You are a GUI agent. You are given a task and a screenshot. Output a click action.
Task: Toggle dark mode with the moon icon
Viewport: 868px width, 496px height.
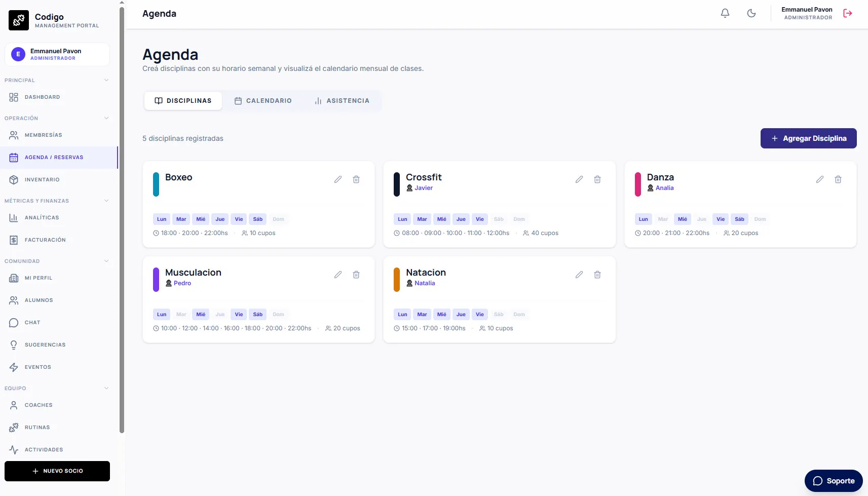(x=751, y=14)
